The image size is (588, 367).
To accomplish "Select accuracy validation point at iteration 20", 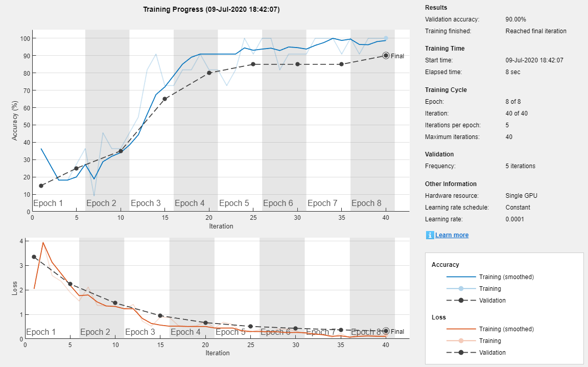I will click(209, 73).
